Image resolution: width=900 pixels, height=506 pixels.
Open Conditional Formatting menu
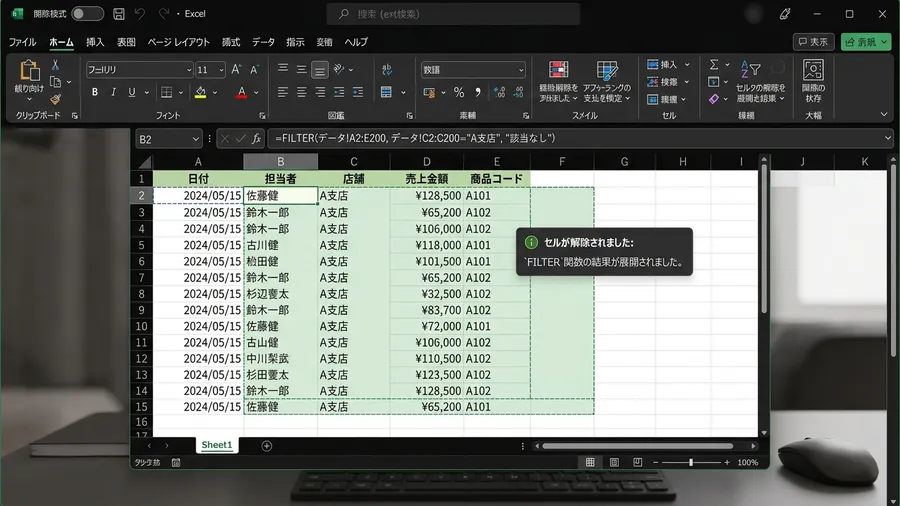[x=558, y=81]
